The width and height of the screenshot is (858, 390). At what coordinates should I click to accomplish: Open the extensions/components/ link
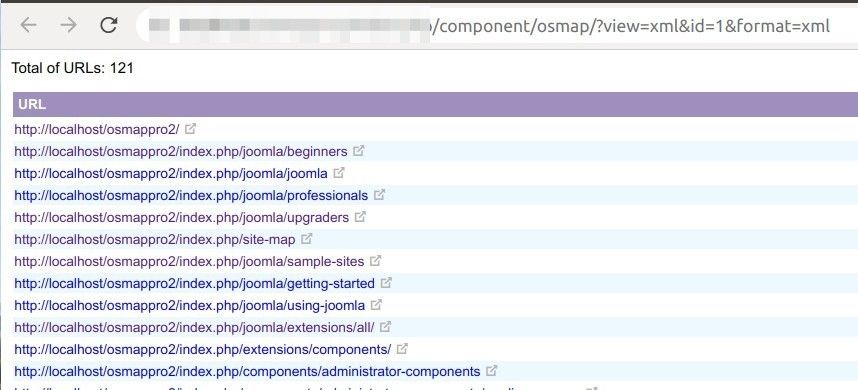pyautogui.click(x=202, y=350)
